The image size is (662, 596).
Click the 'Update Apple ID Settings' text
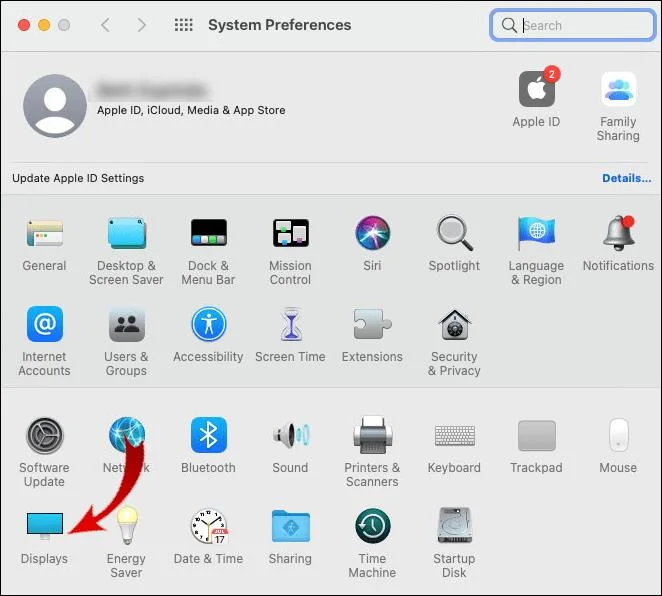pos(78,178)
